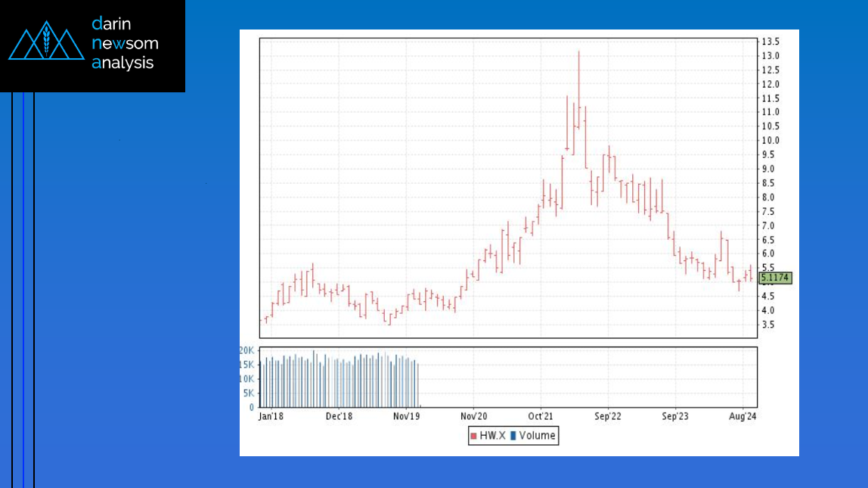This screenshot has width=868, height=488.
Task: Click the "darin newsom analysis" title text
Action: (x=124, y=43)
